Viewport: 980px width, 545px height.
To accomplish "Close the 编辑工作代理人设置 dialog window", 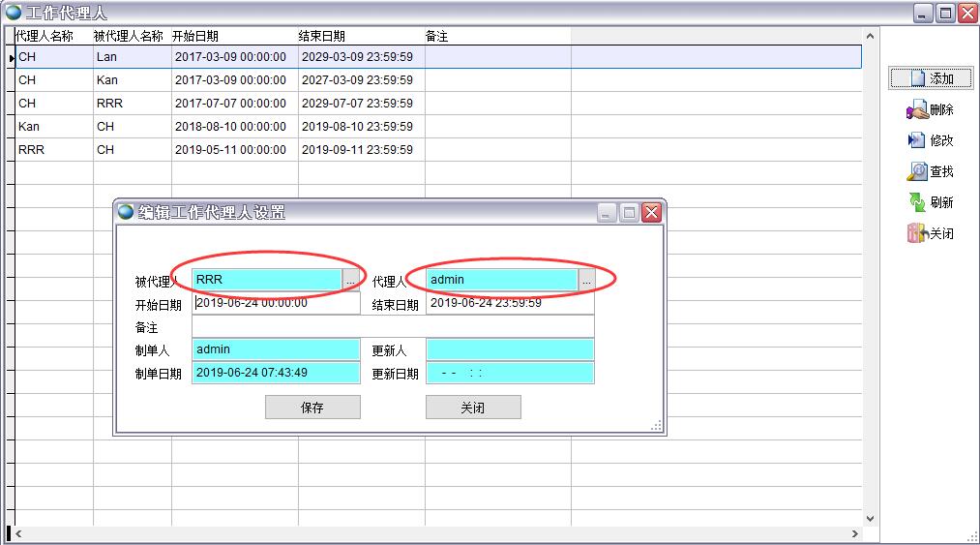I will point(651,212).
